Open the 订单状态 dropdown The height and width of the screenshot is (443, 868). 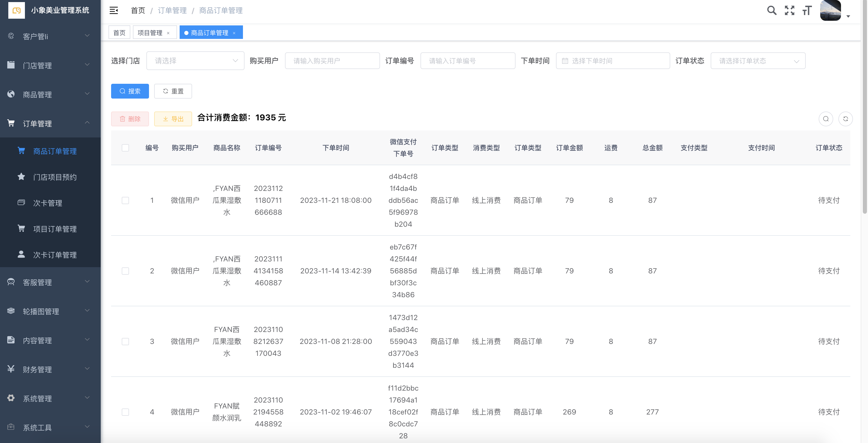[758, 61]
